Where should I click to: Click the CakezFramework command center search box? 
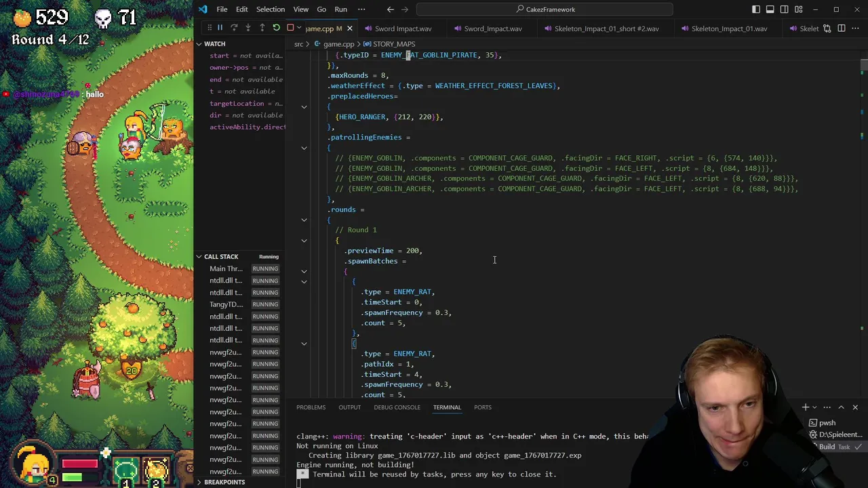click(545, 9)
